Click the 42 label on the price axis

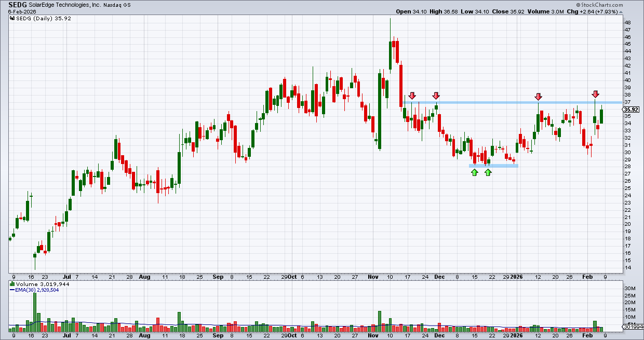pyautogui.click(x=628, y=66)
